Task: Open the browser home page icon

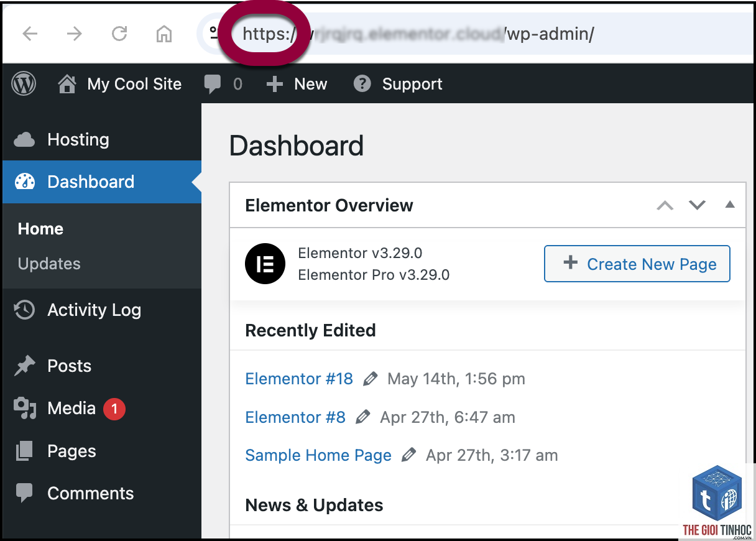Action: coord(164,34)
